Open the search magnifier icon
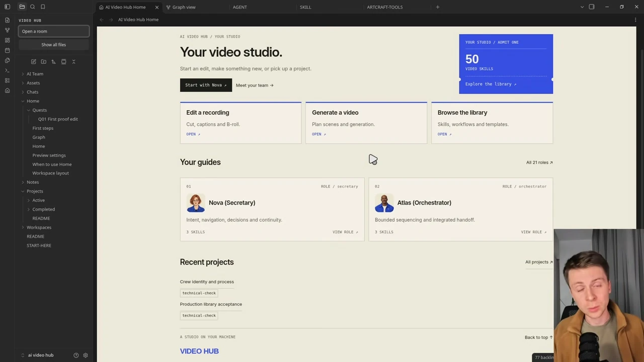Viewport: 644px width, 362px height. pyautogui.click(x=32, y=7)
